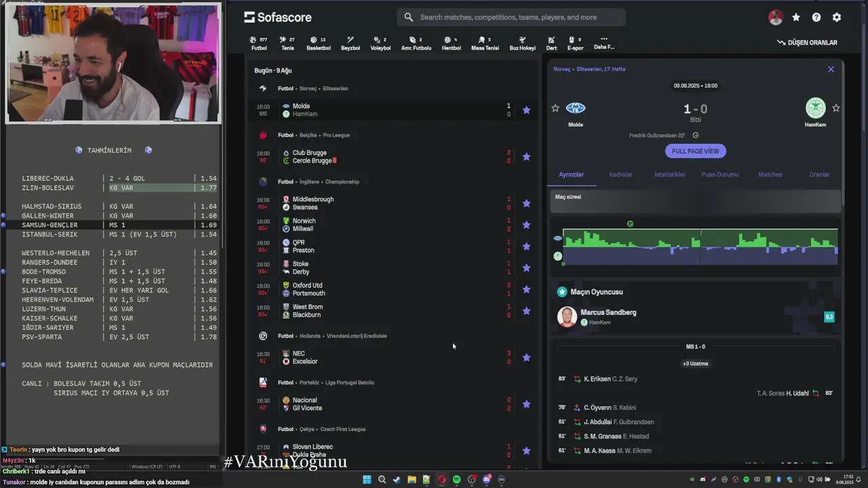Viewport: 868px width, 488px height.
Task: Open Spotify from the taskbar
Action: (456, 479)
